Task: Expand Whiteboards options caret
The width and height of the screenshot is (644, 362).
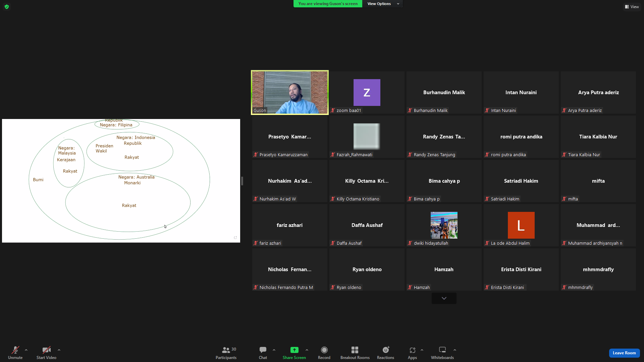Action: pyautogui.click(x=455, y=350)
